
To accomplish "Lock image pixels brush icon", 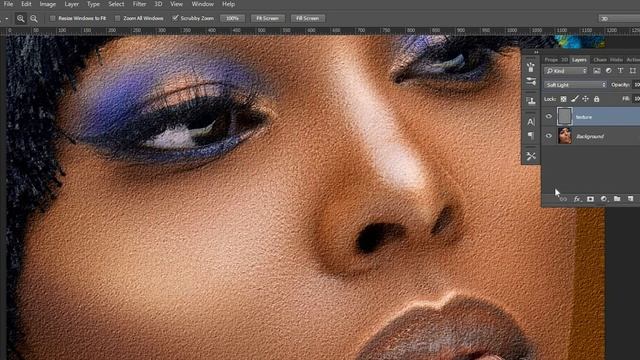I will point(575,99).
